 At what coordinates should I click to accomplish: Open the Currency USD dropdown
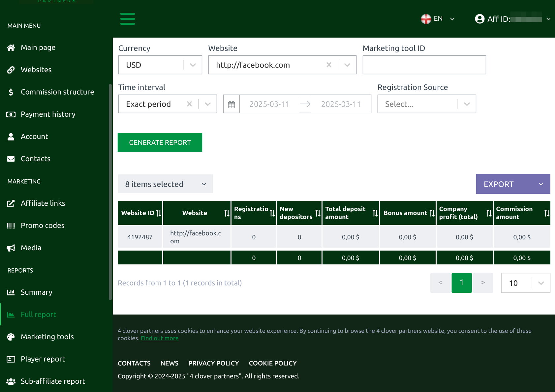[160, 65]
